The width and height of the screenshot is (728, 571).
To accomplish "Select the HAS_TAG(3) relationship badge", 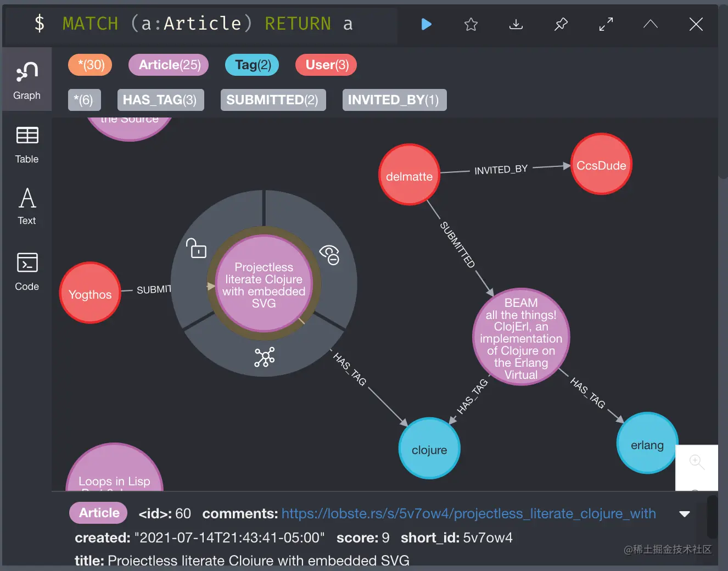I will pyautogui.click(x=160, y=100).
